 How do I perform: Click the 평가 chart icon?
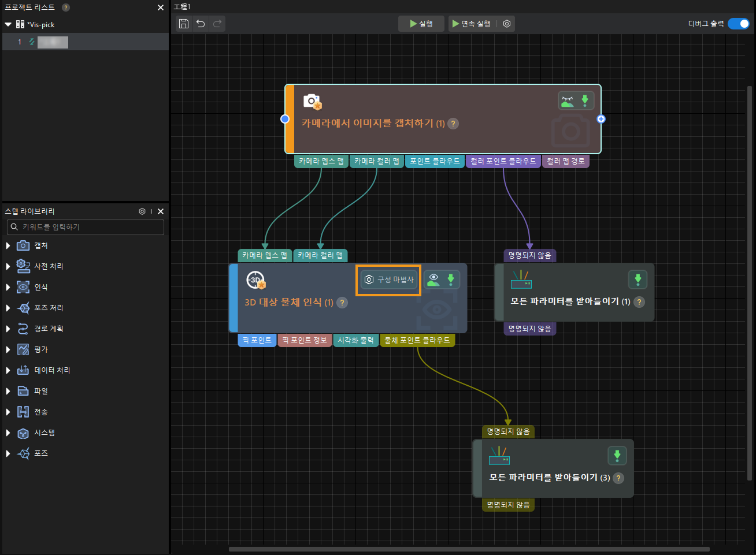(23, 349)
